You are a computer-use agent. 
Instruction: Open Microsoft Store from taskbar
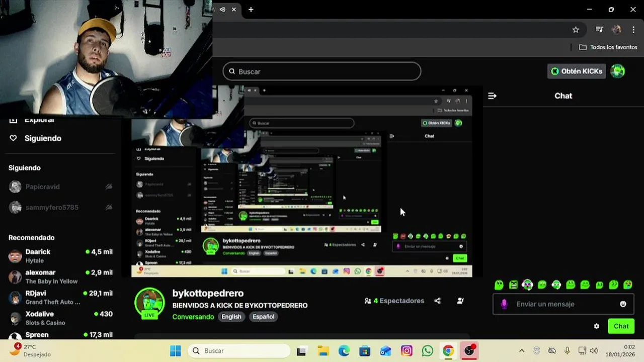click(x=365, y=351)
